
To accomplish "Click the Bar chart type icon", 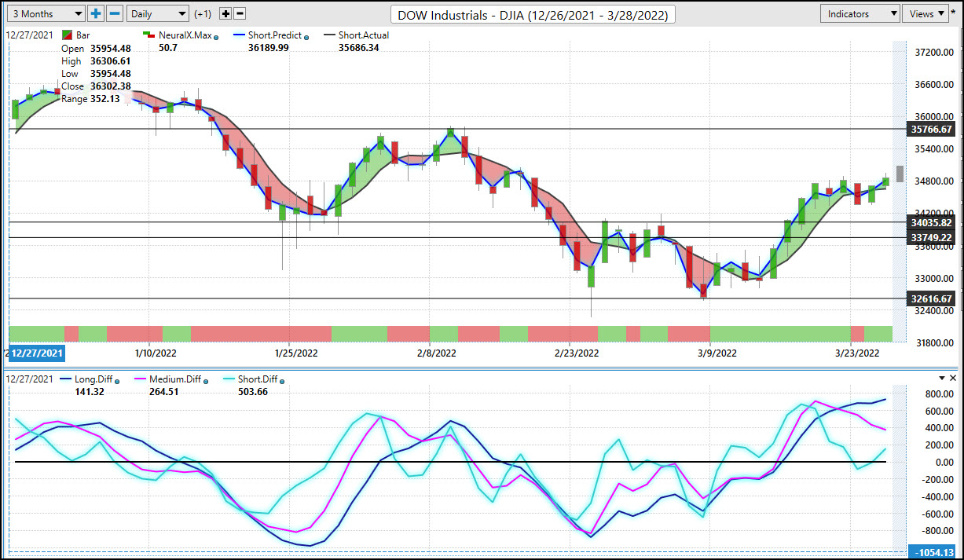I will point(67,35).
